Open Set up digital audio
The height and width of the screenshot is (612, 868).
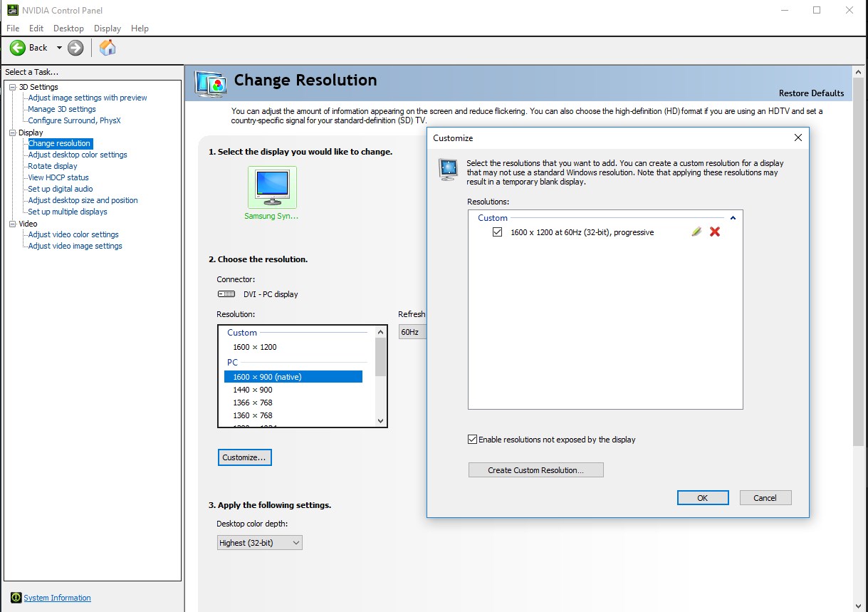(61, 189)
